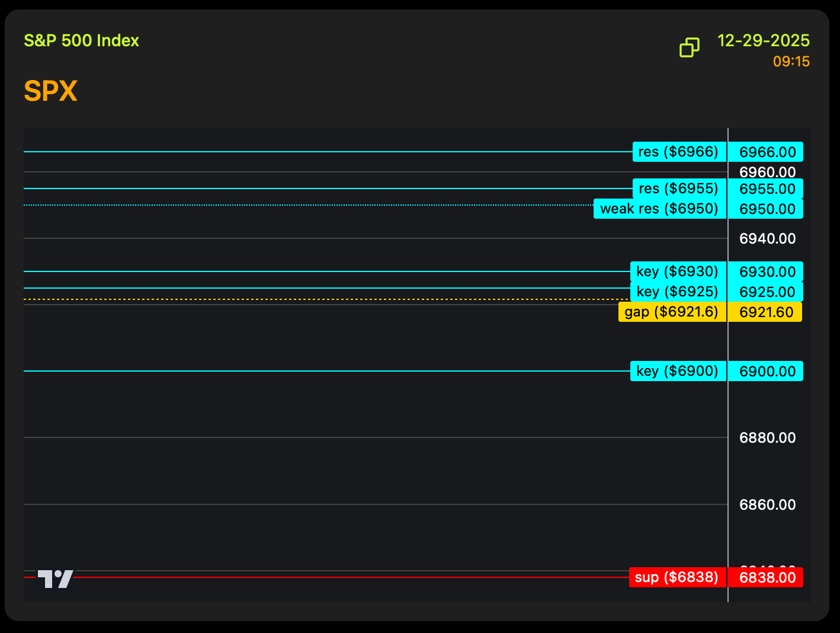Click the 6900.00 cyan price axis tag
840x633 pixels.
tap(767, 371)
